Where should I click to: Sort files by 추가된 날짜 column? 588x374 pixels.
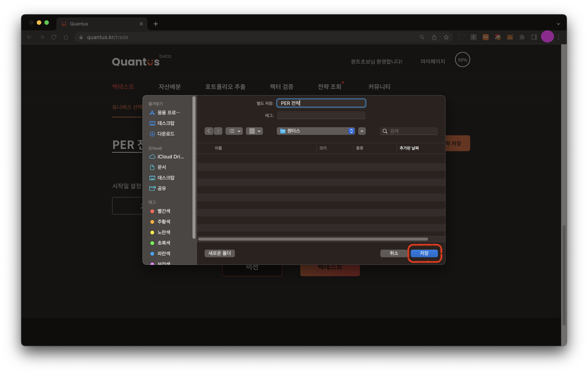409,148
